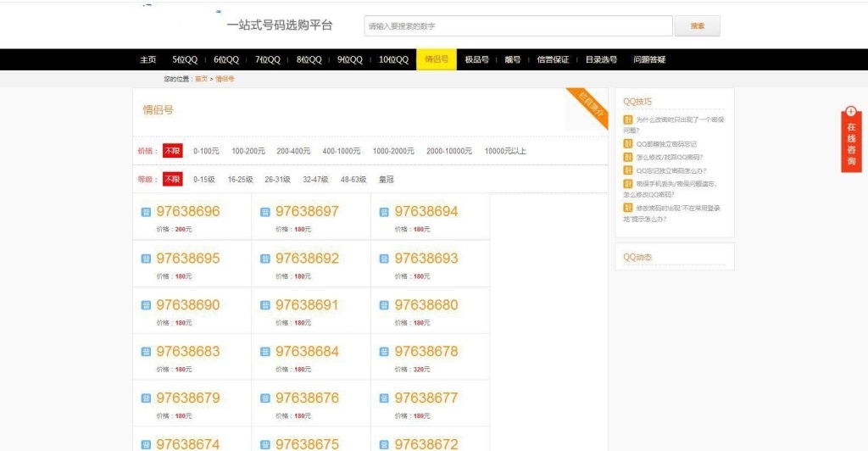868x451 pixels.
Task: Click the orange icon beside QQ邮箱独立密码忘记
Action: (628, 144)
